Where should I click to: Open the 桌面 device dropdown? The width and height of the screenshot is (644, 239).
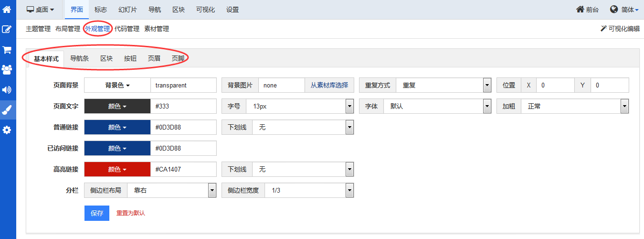[x=40, y=10]
